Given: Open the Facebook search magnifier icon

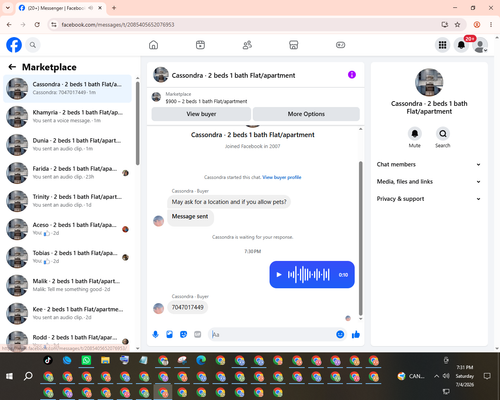Looking at the screenshot, I should pos(33,45).
